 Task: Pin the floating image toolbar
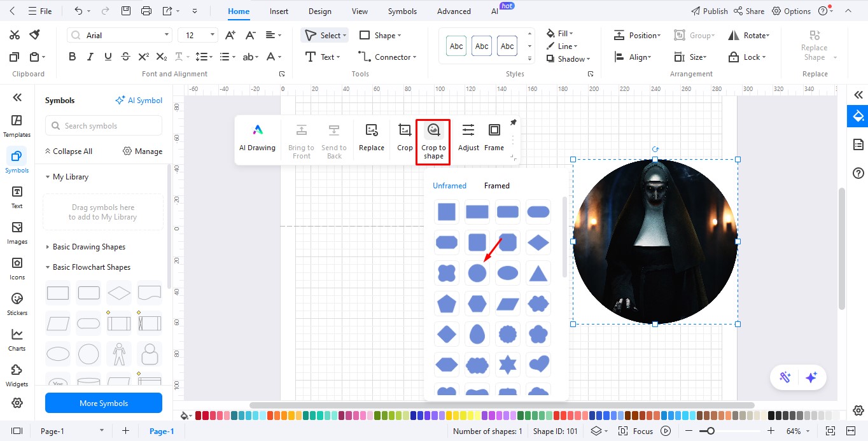(513, 122)
